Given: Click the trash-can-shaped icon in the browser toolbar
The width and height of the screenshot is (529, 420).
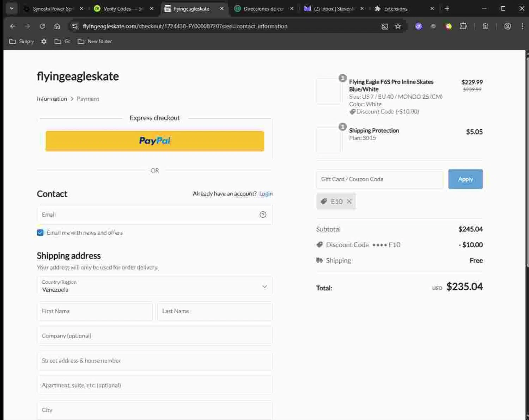Looking at the screenshot, I should tap(485, 26).
